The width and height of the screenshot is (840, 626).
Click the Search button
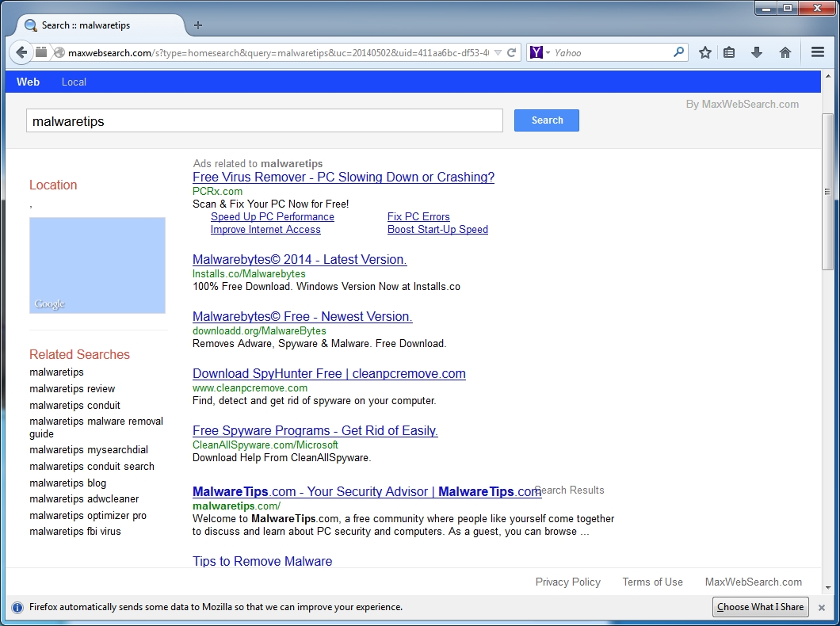coord(546,120)
